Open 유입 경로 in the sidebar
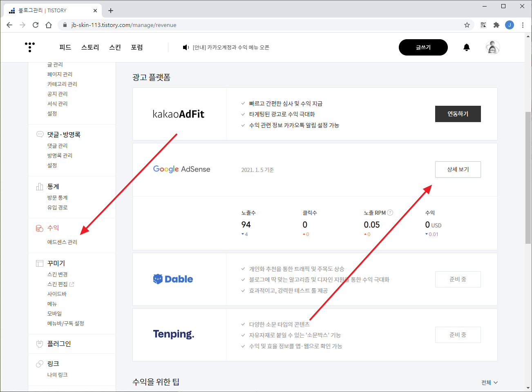Screen dimensions: 532x392 tap(58, 207)
